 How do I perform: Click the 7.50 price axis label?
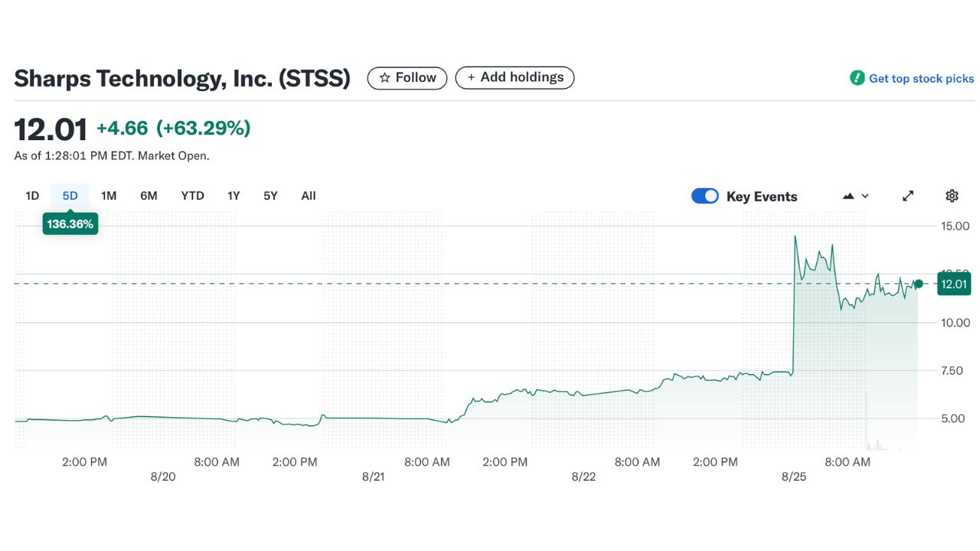click(952, 370)
